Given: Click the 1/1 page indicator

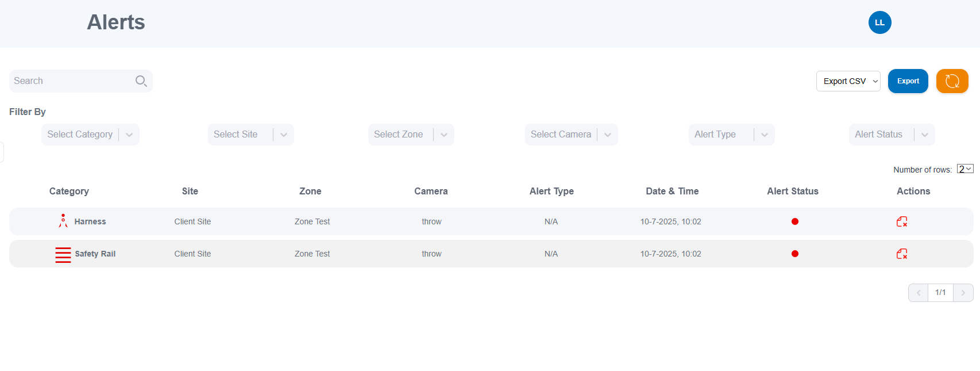Looking at the screenshot, I should pyautogui.click(x=940, y=293).
